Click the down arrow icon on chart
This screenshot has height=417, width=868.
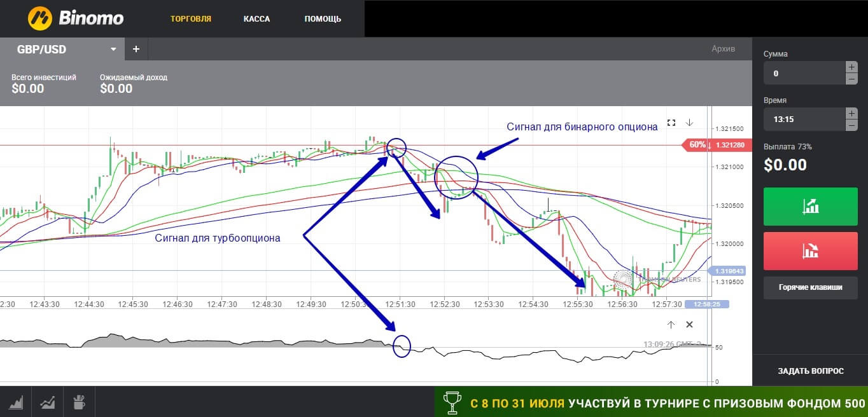[689, 123]
